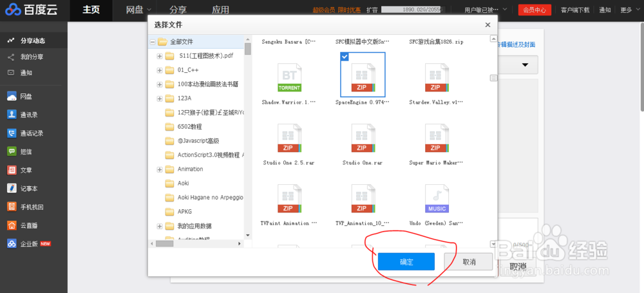Expand the 100本动漫绘画技法书籍 folder
The image size is (644, 293).
(159, 84)
